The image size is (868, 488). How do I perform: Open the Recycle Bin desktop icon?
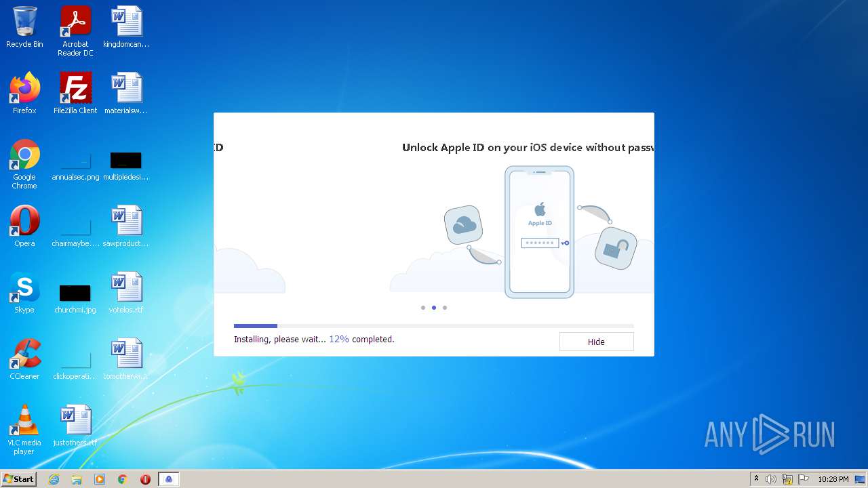[24, 27]
